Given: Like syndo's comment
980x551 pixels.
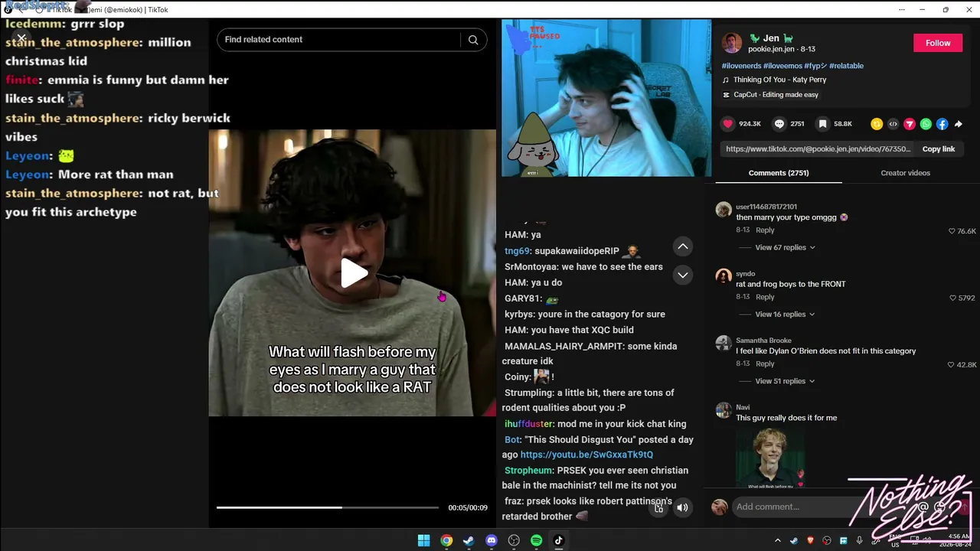Looking at the screenshot, I should [953, 298].
